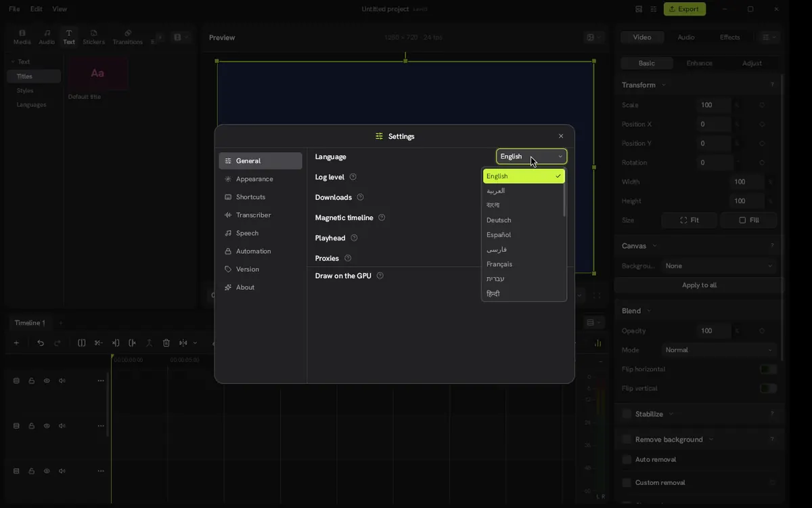Collapse the Text tree group
This screenshot has width=812, height=508.
coord(12,62)
